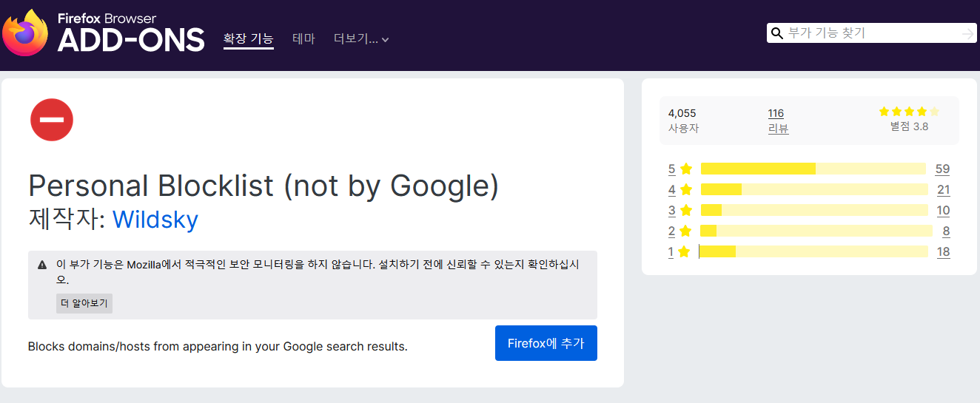The width and height of the screenshot is (980, 403).
Task: Click the 별점 3.8 rating text
Action: pos(909,126)
